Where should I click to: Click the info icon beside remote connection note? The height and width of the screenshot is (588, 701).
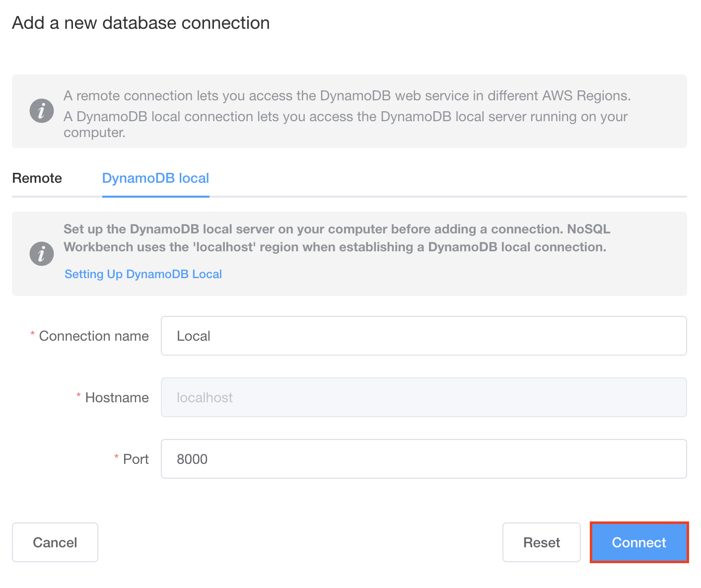pos(42,110)
